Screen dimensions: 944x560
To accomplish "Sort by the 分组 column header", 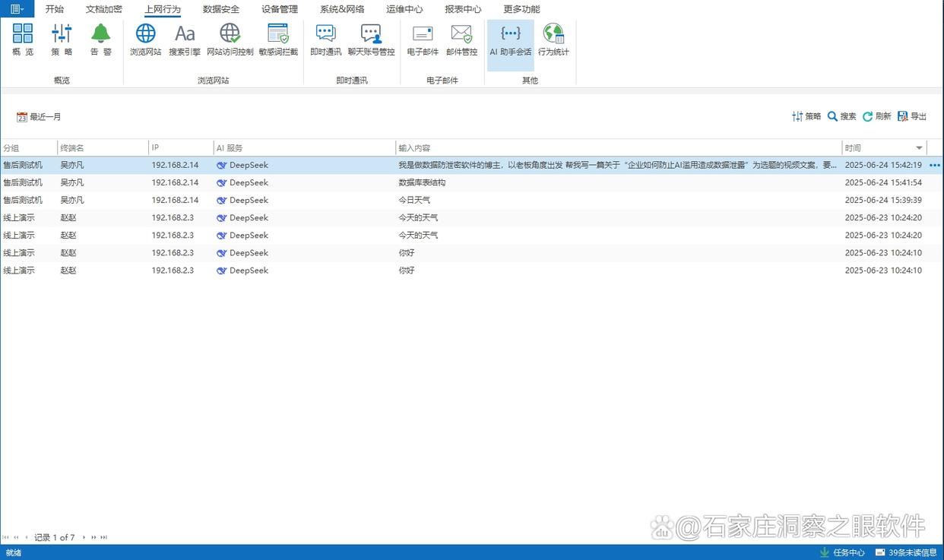I will point(29,148).
